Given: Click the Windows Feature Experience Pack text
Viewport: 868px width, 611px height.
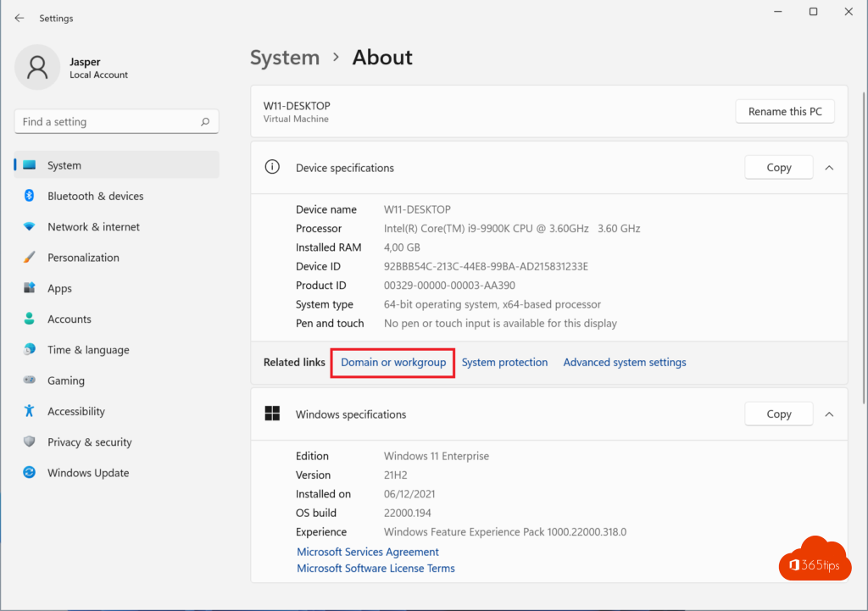Looking at the screenshot, I should (505, 532).
